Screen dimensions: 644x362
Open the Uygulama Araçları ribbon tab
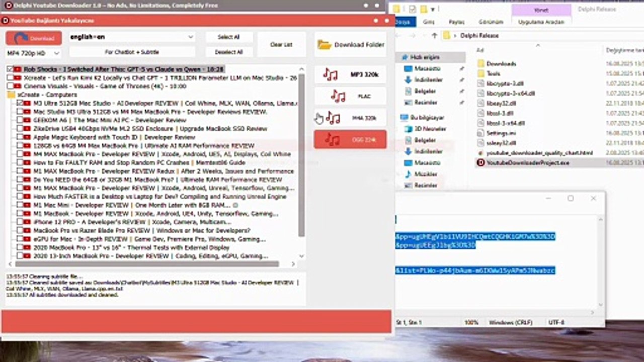tap(541, 22)
